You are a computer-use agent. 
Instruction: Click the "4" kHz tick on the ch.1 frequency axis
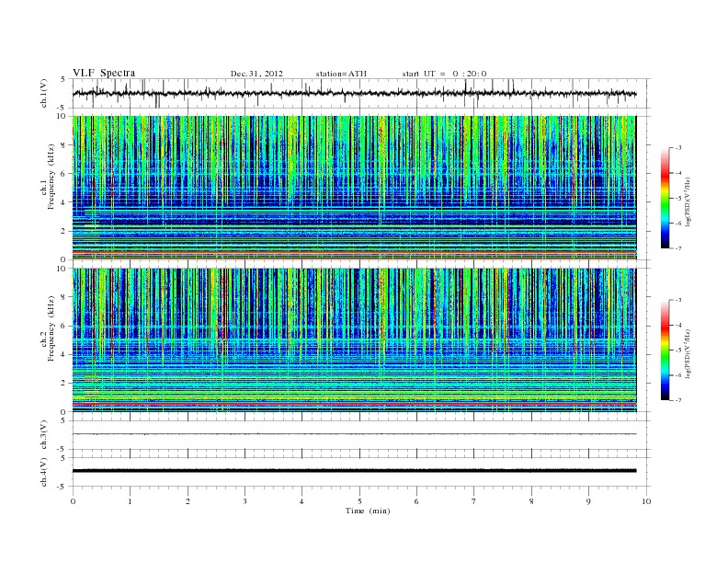point(64,202)
